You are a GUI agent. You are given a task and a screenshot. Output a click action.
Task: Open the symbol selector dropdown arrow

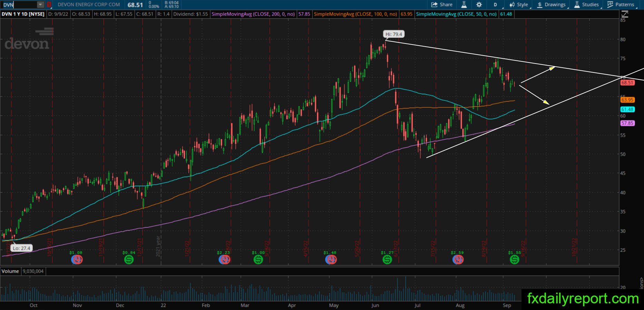(x=41, y=5)
